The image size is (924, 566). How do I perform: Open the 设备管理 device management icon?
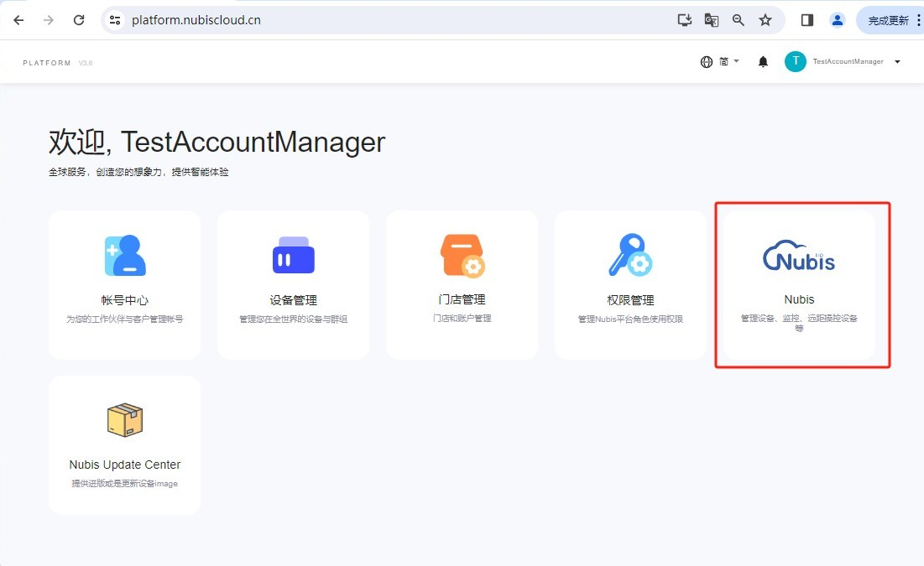[294, 255]
